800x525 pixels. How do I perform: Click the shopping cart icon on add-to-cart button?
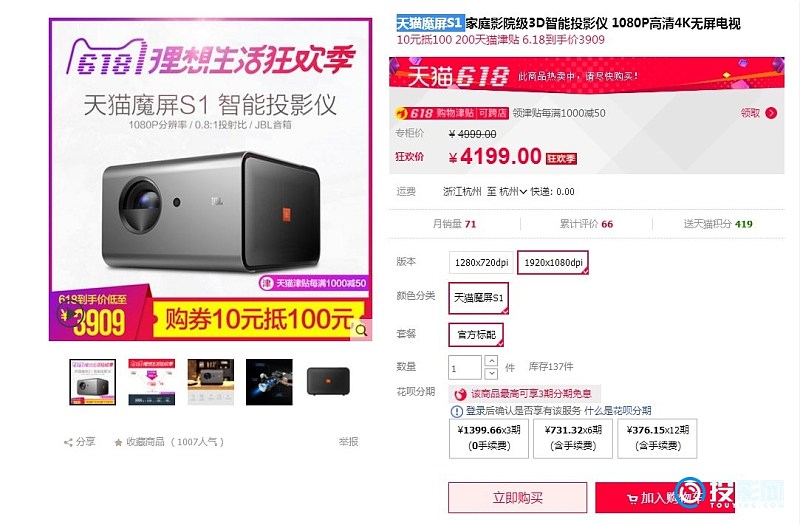coord(632,498)
